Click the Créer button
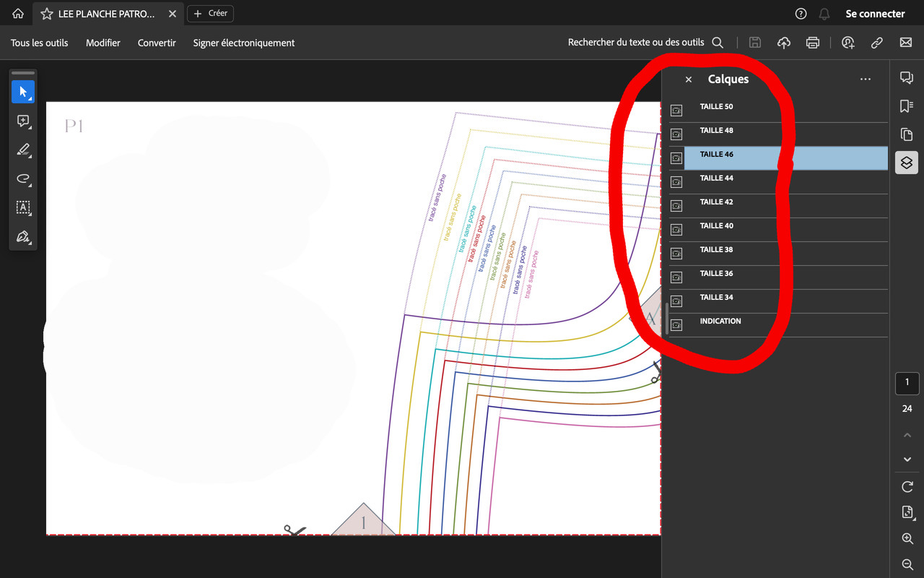This screenshot has height=578, width=924. pos(209,13)
